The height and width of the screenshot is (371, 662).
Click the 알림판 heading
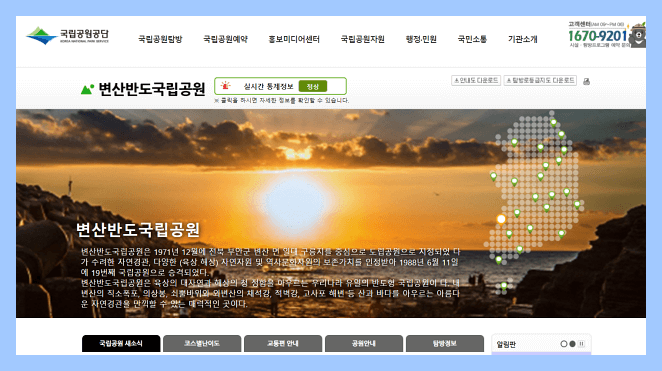506,344
